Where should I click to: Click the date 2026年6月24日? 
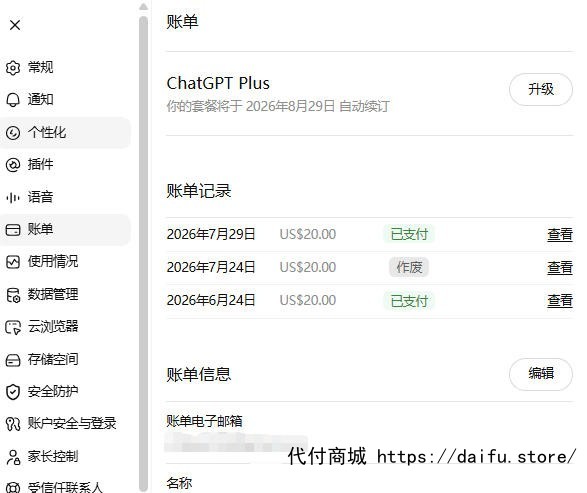pyautogui.click(x=211, y=300)
